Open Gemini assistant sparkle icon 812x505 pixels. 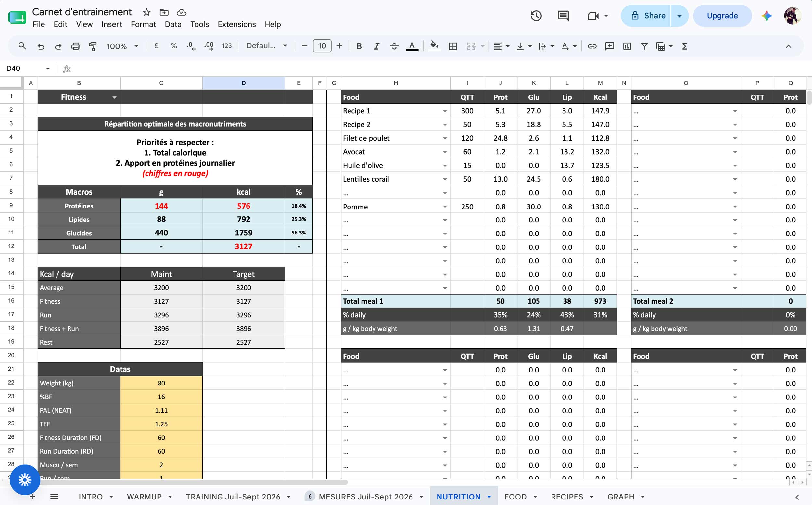click(x=767, y=16)
